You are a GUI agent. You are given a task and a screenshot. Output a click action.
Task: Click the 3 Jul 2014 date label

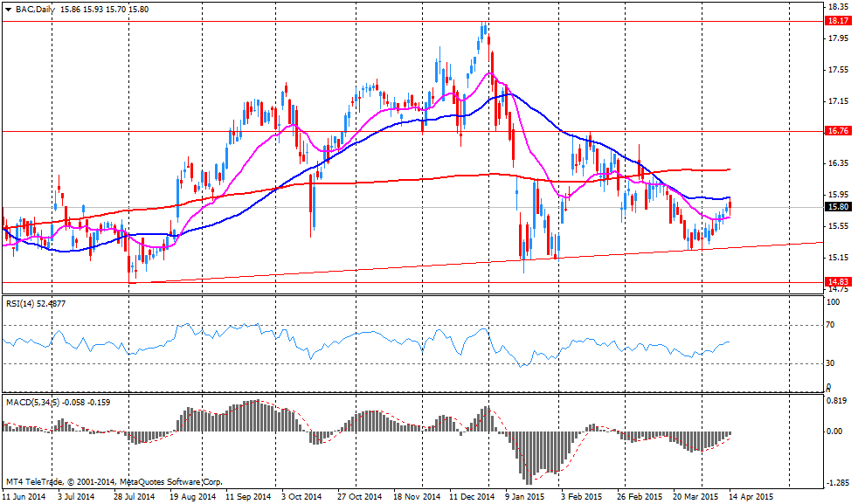click(x=76, y=497)
